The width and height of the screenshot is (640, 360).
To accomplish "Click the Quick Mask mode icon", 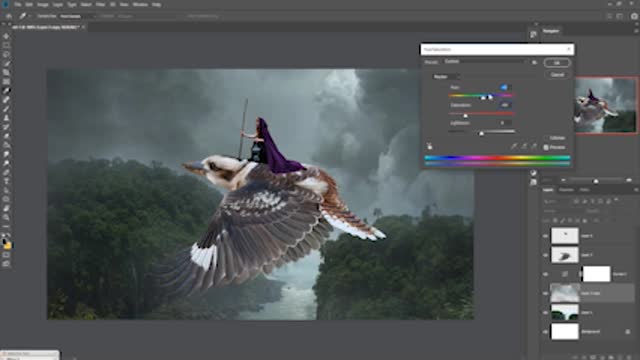I will [x=6, y=255].
